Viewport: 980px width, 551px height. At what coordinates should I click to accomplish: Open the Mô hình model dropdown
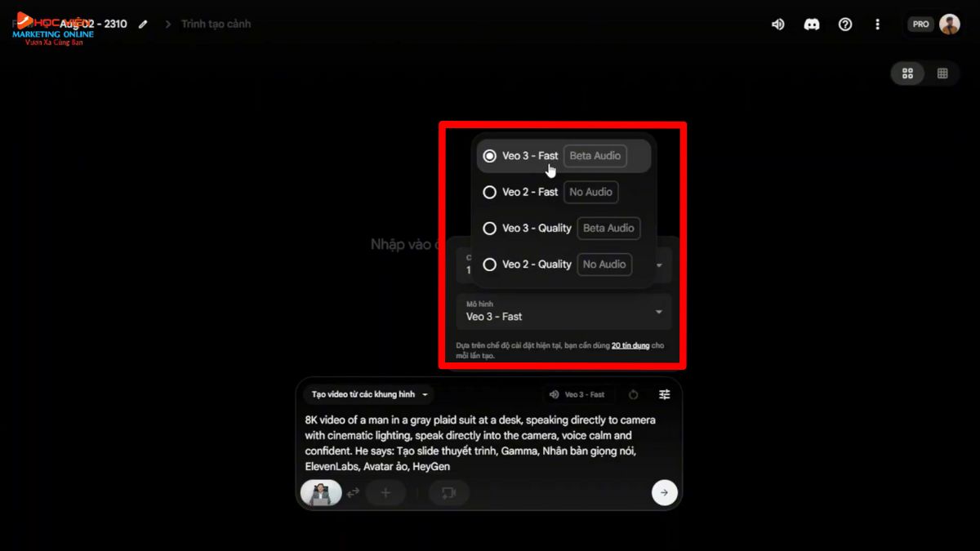563,311
